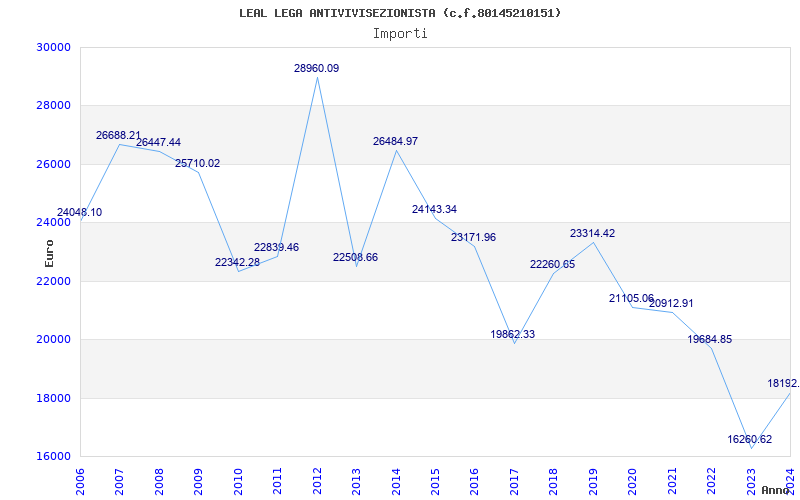Select data label 25710.02
Image resolution: width=800 pixels, height=500 pixels.
coord(197,164)
